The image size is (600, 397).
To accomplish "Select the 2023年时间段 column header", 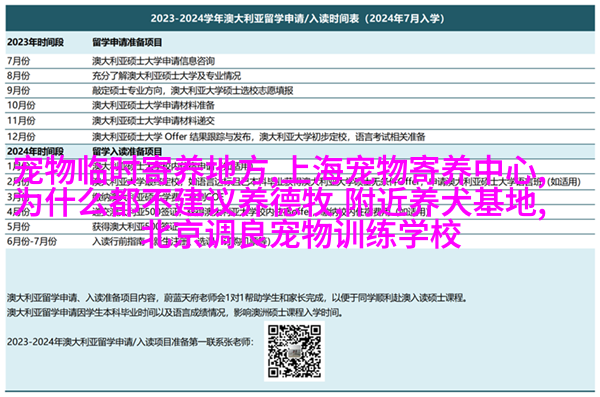I will point(35,42).
